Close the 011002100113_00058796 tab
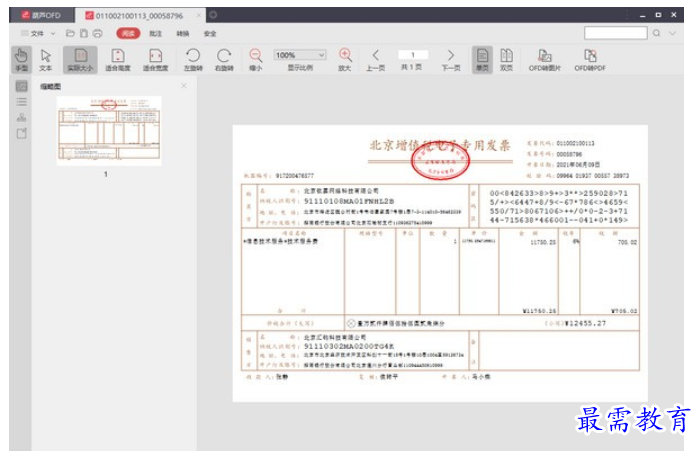 coord(199,15)
